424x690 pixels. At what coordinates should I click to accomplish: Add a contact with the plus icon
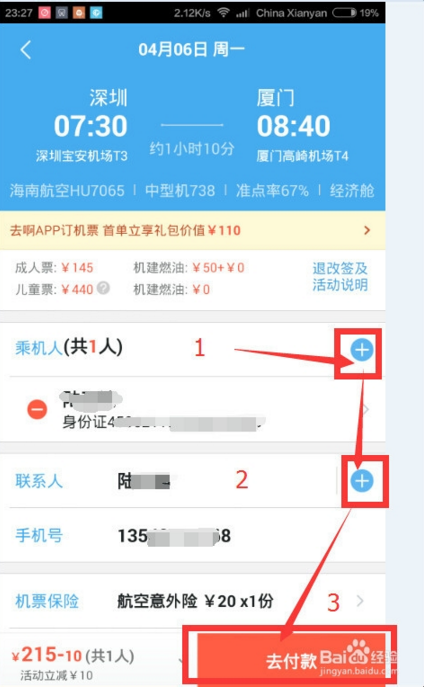point(362,481)
